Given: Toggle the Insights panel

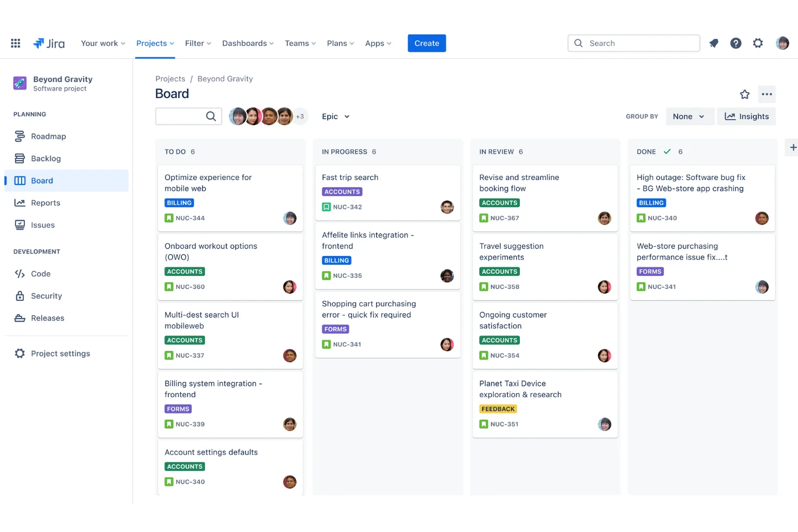Looking at the screenshot, I should tap(746, 116).
